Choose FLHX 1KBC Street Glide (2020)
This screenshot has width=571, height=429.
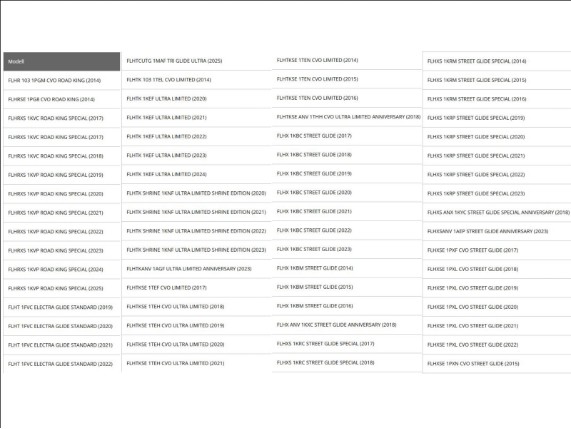click(x=314, y=193)
